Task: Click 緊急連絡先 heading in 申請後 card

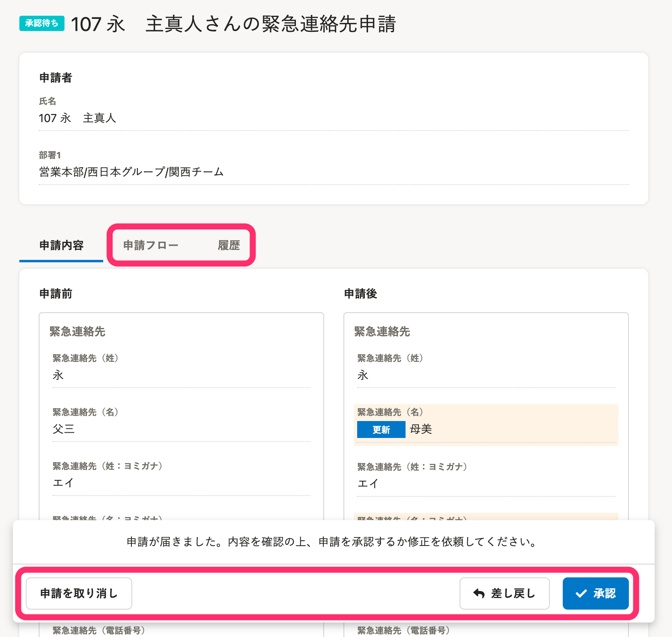Action: click(382, 332)
